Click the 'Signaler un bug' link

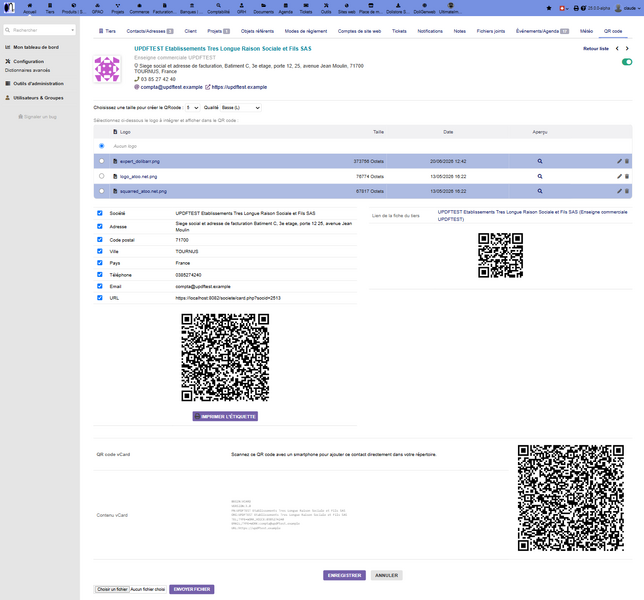pos(37,117)
